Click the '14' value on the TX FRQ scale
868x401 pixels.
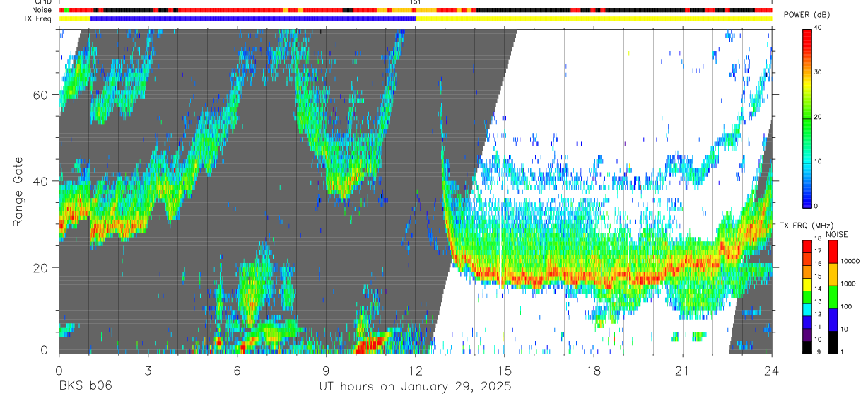(x=818, y=290)
